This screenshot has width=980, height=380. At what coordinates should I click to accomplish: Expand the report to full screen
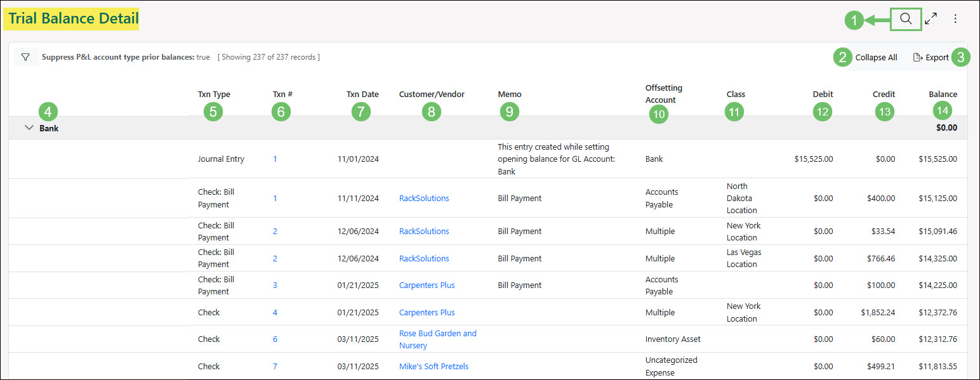click(931, 19)
